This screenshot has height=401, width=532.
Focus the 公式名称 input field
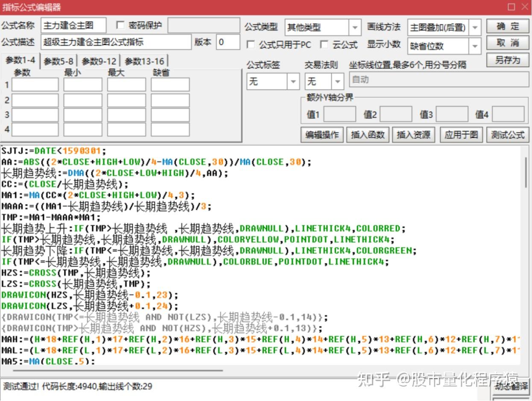click(x=73, y=26)
